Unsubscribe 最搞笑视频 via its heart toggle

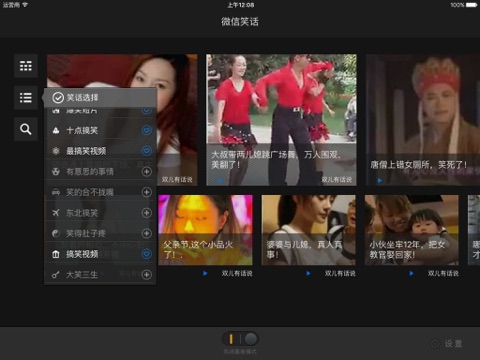point(147,151)
